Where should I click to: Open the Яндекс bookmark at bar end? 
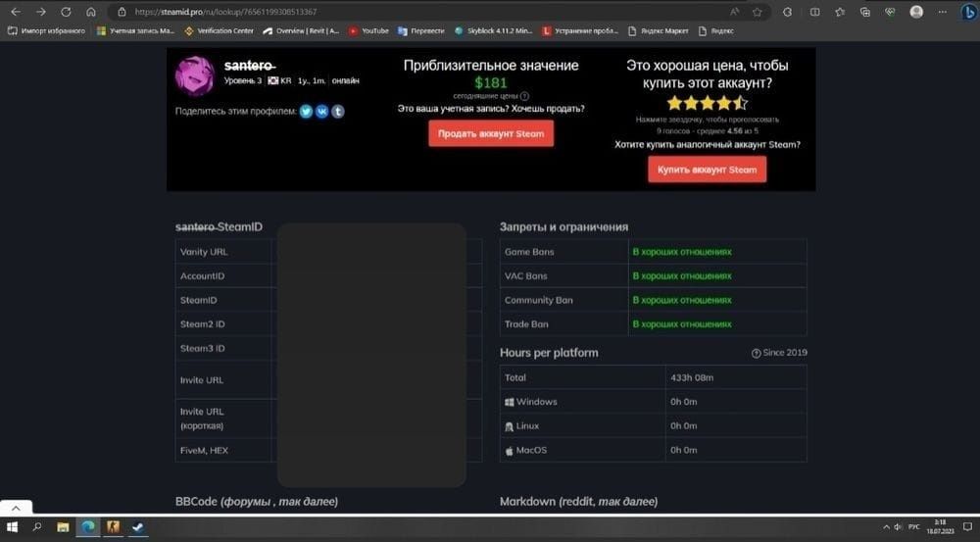point(715,30)
